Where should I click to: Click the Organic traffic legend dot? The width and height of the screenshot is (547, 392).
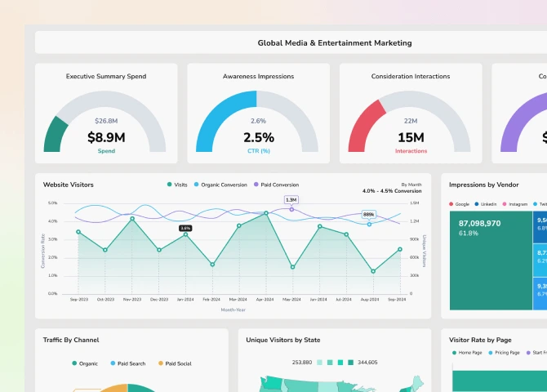tap(74, 363)
